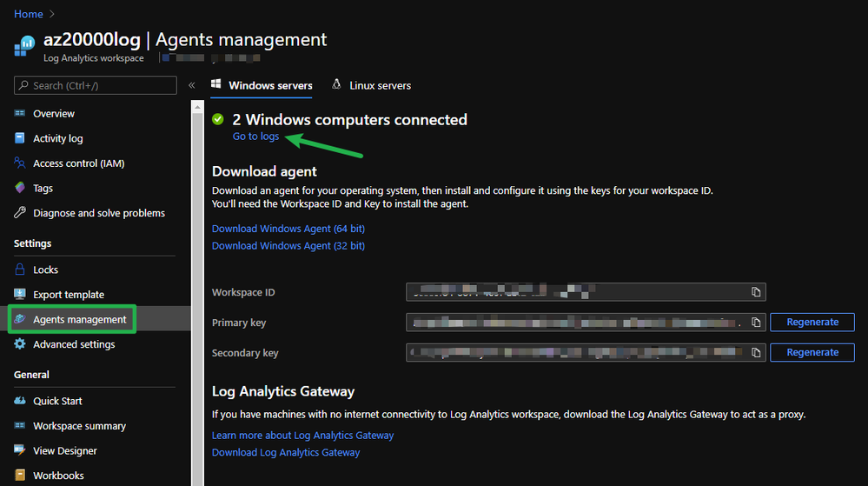
Task: Click the Quick Start cloud icon
Action: [20, 401]
